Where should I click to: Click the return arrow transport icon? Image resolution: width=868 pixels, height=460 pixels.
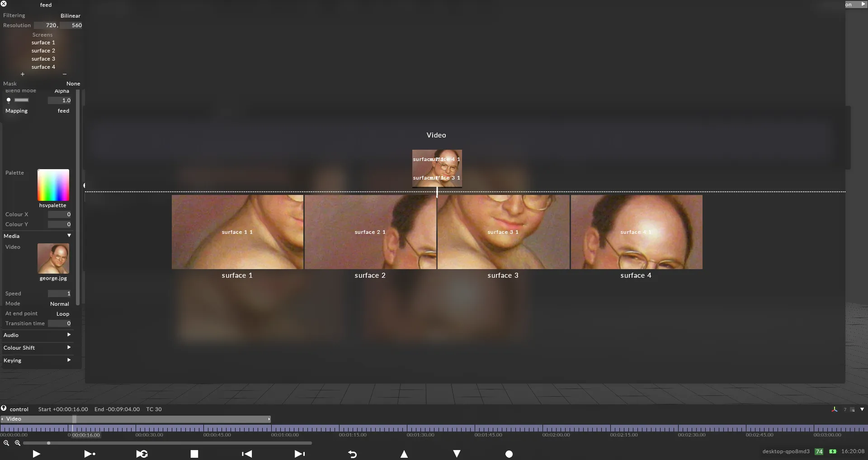pos(353,454)
